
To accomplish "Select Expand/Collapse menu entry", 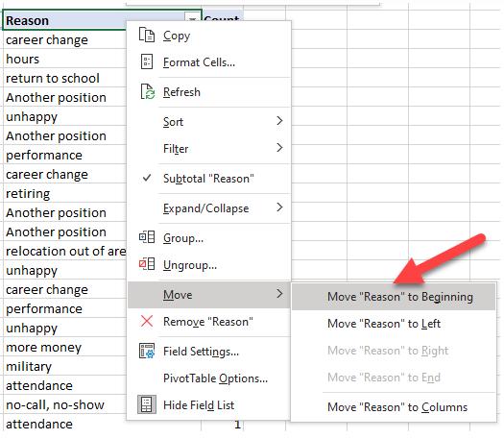I will [x=209, y=208].
